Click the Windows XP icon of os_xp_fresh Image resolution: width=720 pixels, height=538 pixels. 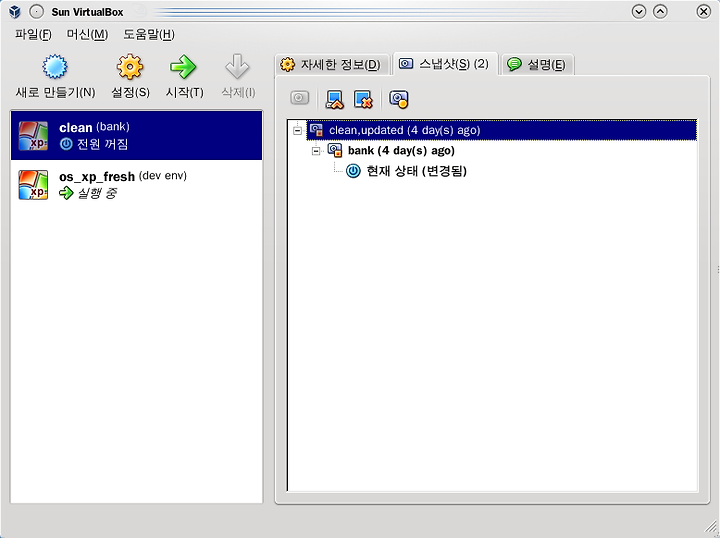[33, 185]
